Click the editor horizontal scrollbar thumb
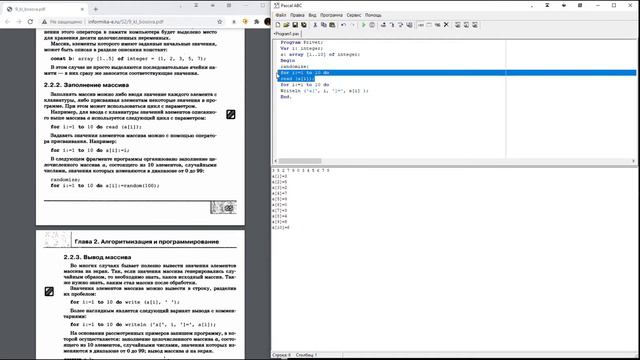The width and height of the screenshot is (640, 360). tap(300, 161)
